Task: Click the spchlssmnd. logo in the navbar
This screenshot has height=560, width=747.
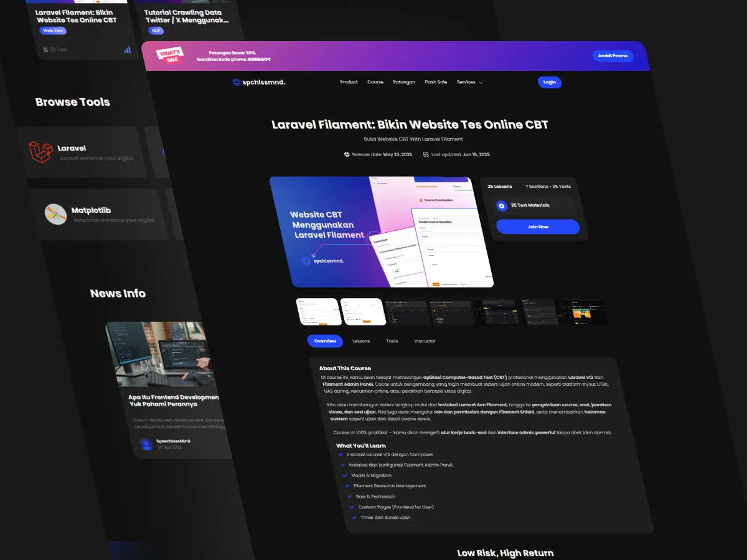Action: 258,82
